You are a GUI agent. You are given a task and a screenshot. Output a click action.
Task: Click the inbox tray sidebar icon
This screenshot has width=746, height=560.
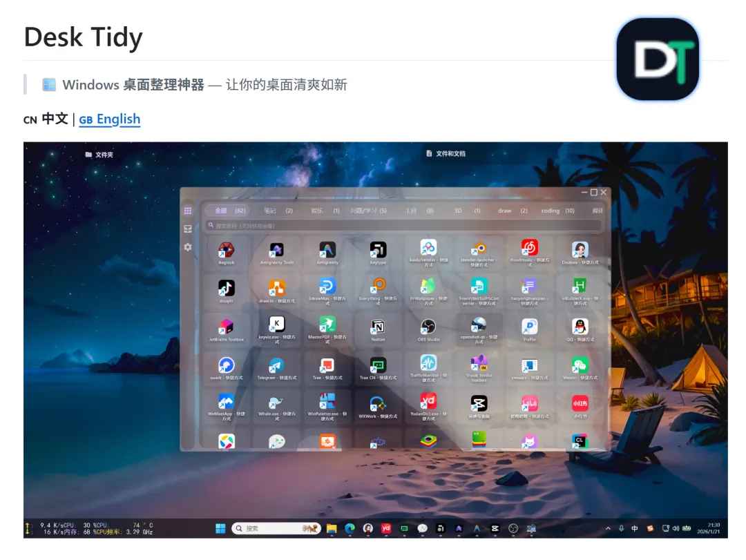click(x=188, y=229)
